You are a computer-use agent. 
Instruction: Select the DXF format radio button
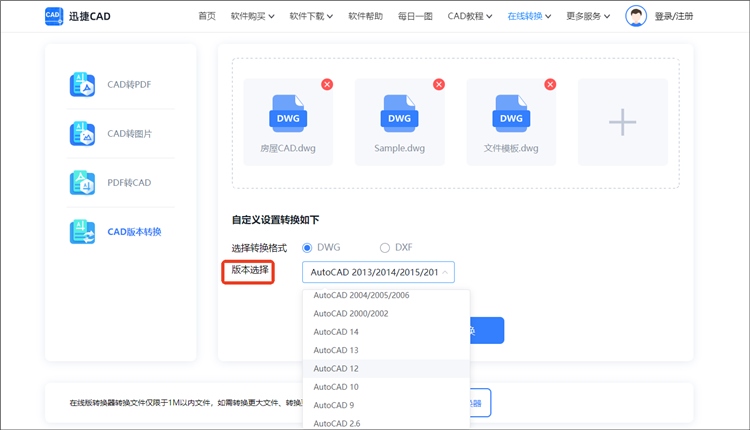coord(385,247)
